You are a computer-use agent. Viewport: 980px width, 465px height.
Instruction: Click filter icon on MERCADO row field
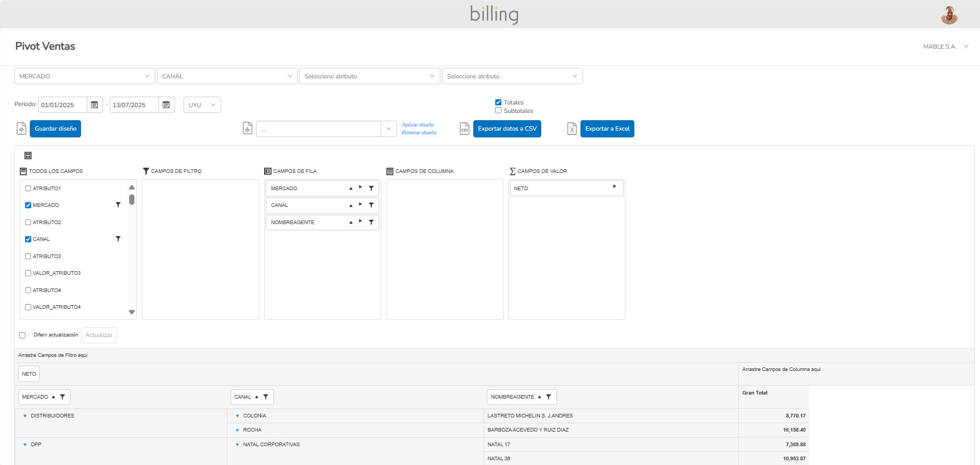pyautogui.click(x=371, y=189)
